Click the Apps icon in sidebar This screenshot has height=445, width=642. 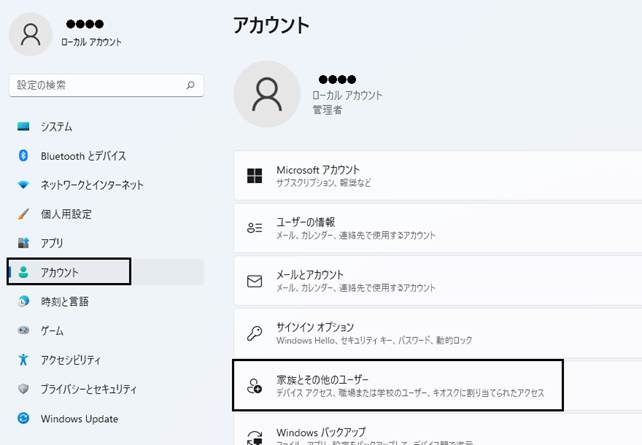(23, 243)
